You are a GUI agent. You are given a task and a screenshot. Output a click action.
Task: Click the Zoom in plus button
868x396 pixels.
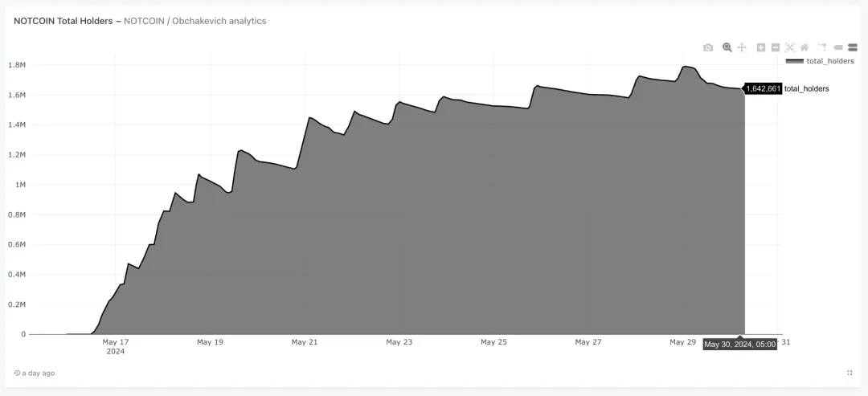pos(761,47)
